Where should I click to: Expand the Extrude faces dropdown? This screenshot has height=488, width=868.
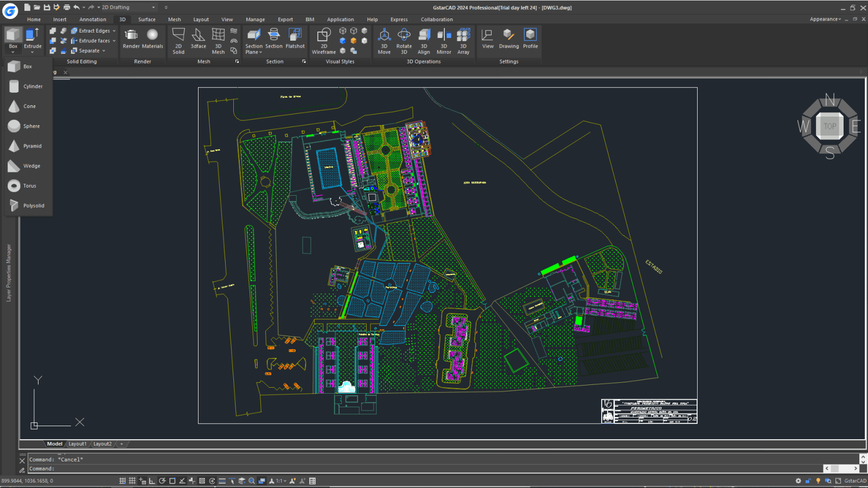tap(114, 41)
